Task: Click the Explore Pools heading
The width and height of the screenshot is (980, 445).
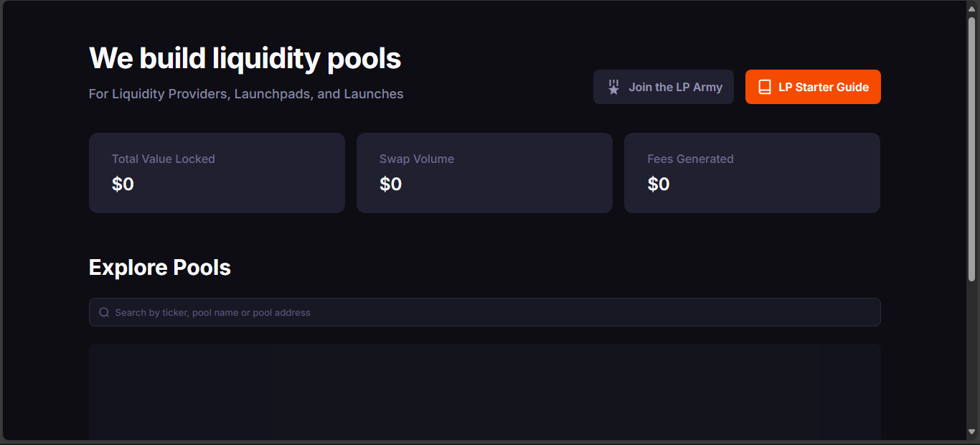Action: pyautogui.click(x=160, y=268)
